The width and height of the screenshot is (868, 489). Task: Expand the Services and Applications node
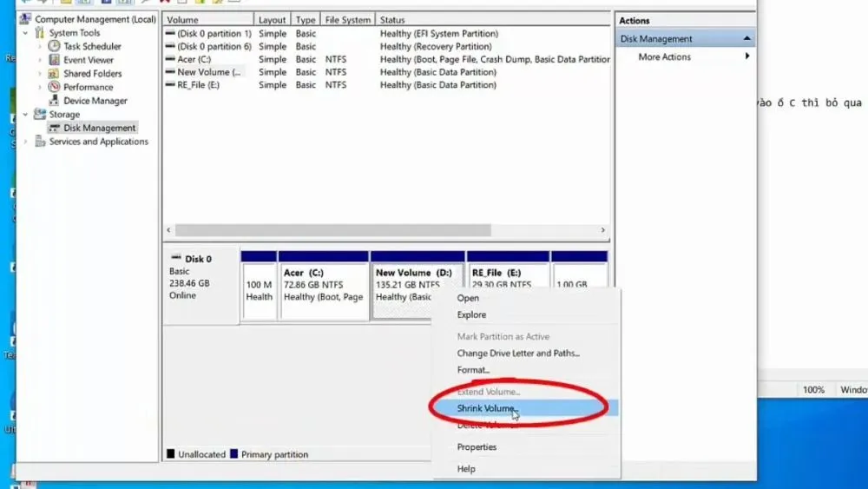pos(26,142)
